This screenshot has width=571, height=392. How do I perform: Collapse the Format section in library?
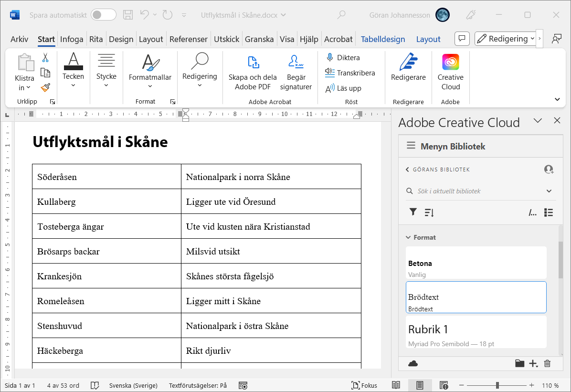(409, 237)
